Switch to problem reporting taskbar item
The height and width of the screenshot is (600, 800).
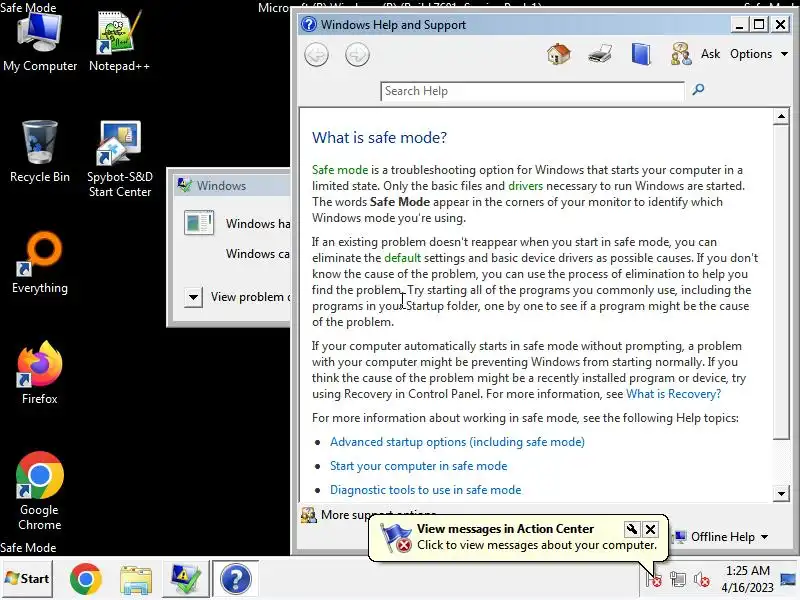[x=185, y=579]
